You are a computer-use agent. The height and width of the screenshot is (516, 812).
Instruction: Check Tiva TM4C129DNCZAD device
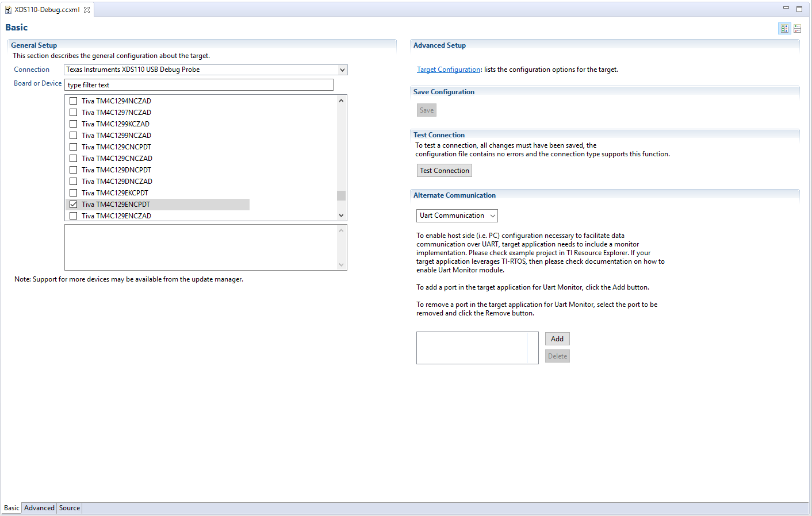tap(73, 181)
